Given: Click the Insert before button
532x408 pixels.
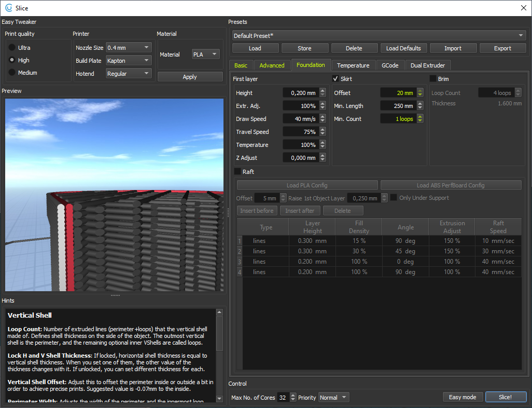Looking at the screenshot, I should click(257, 211).
